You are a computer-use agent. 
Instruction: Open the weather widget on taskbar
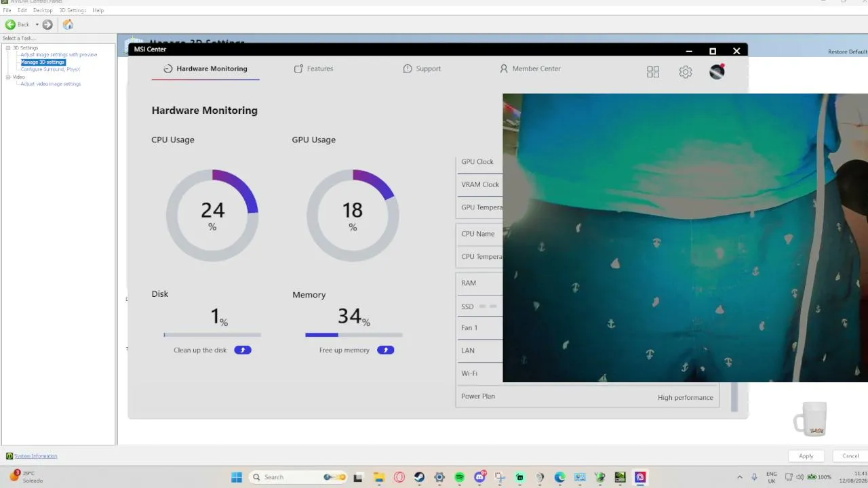click(26, 476)
